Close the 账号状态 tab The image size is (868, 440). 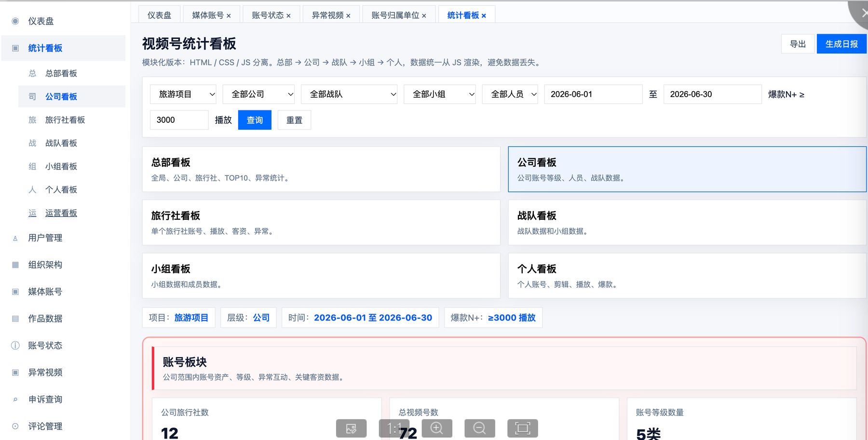pos(288,16)
